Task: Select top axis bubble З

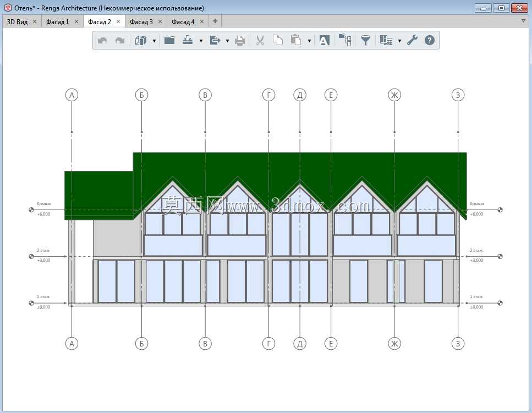Action: (x=458, y=95)
